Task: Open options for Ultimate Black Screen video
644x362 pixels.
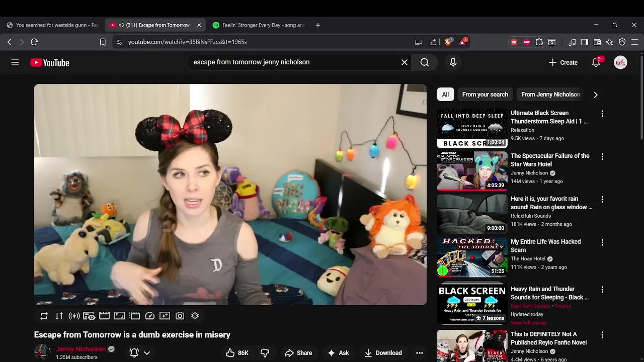Action: click(602, 114)
